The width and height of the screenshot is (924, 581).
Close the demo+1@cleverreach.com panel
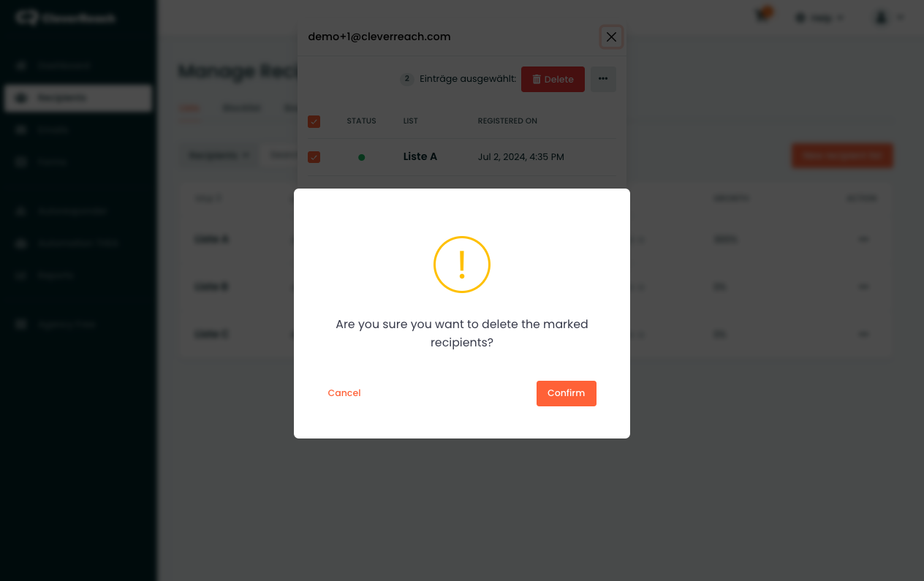(612, 37)
